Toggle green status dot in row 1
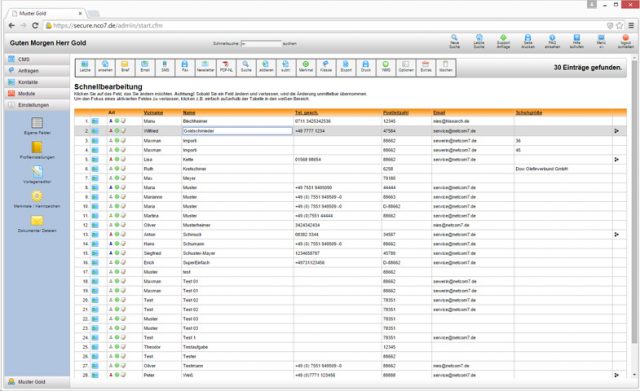The image size is (640, 391). pyautogui.click(x=117, y=121)
